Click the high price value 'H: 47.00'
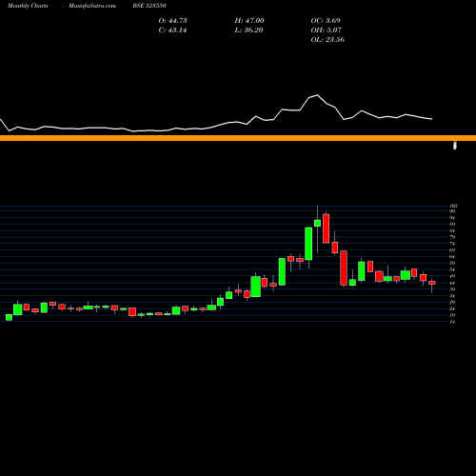Screen dimensions: 476x476 coord(249,21)
